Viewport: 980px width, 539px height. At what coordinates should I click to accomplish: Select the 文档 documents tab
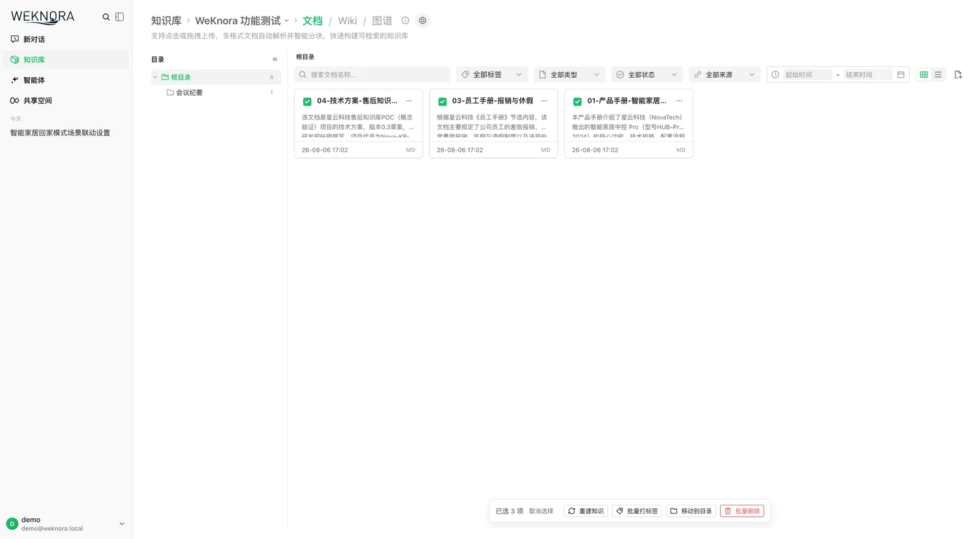coord(312,21)
